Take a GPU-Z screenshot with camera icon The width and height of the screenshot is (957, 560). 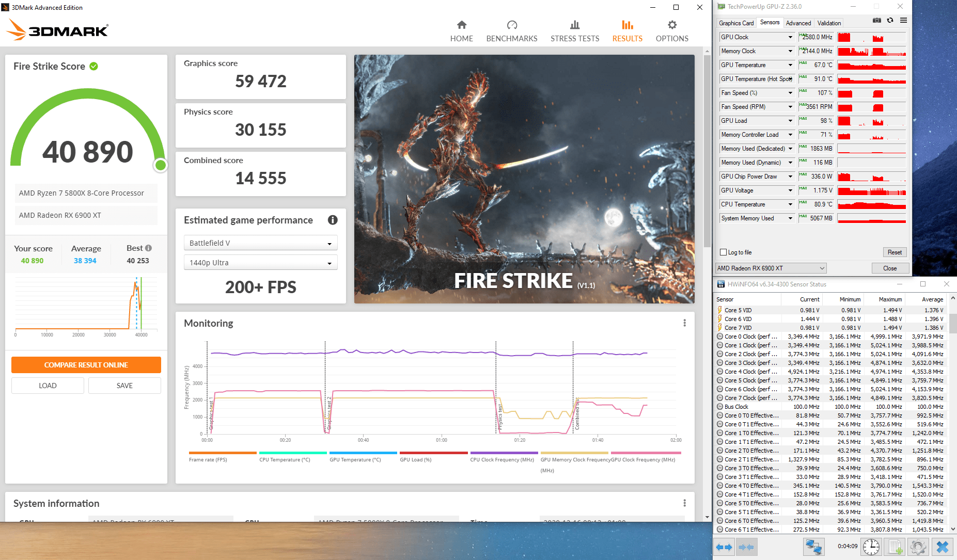click(x=877, y=20)
